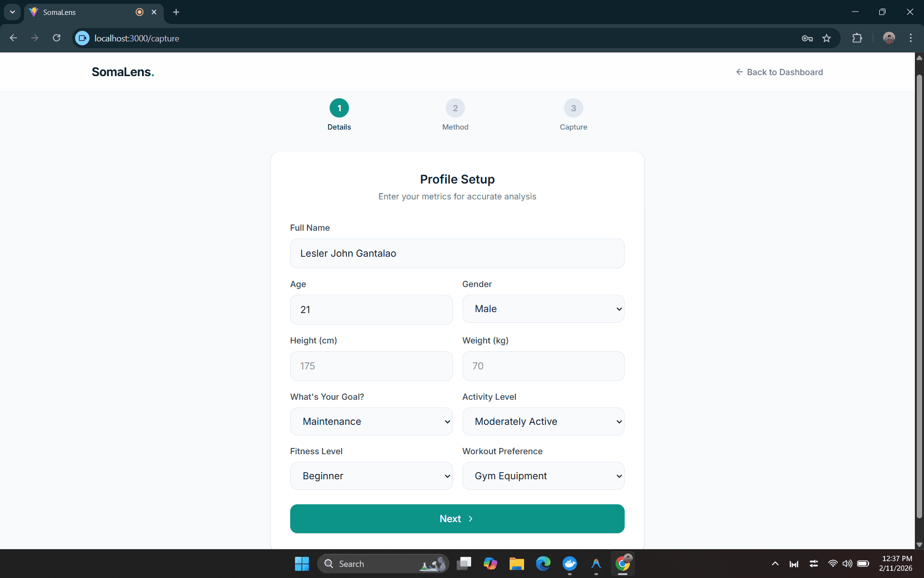Select step 1 Details circle

pyautogui.click(x=339, y=108)
